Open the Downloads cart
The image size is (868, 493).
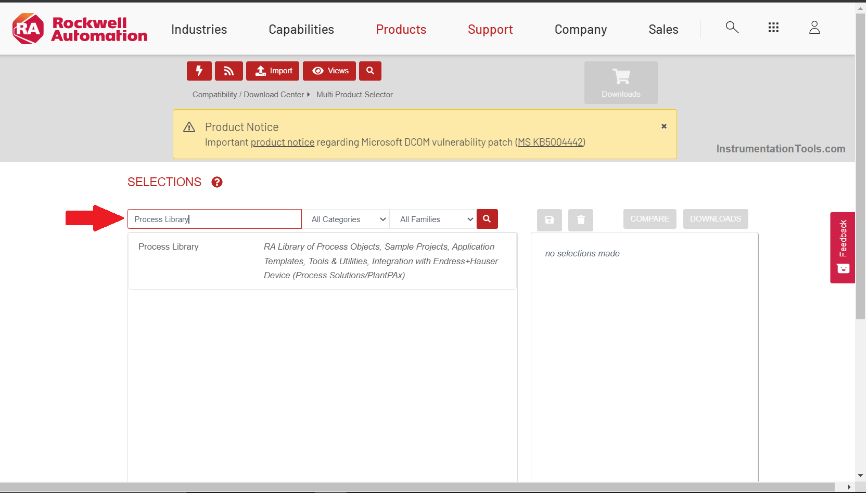click(x=621, y=83)
